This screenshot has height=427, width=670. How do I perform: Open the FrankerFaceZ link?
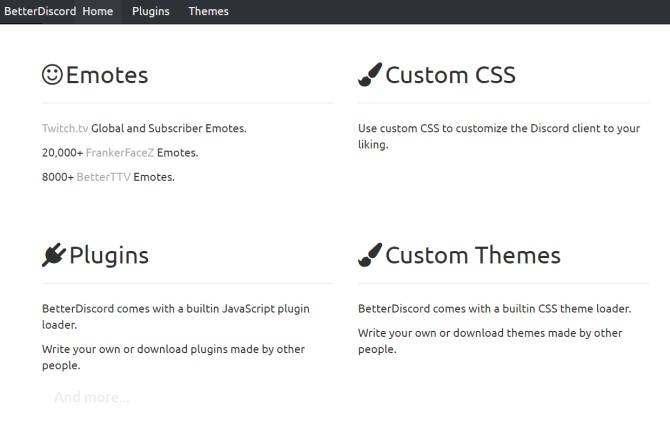coord(120,153)
